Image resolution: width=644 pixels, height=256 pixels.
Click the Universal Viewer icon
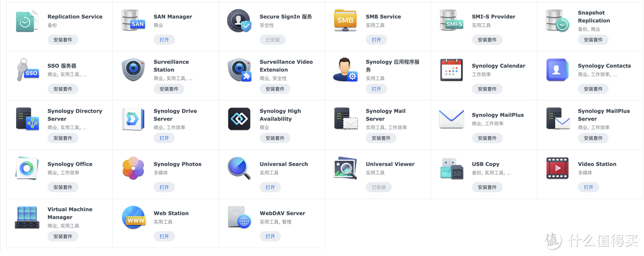(x=345, y=168)
